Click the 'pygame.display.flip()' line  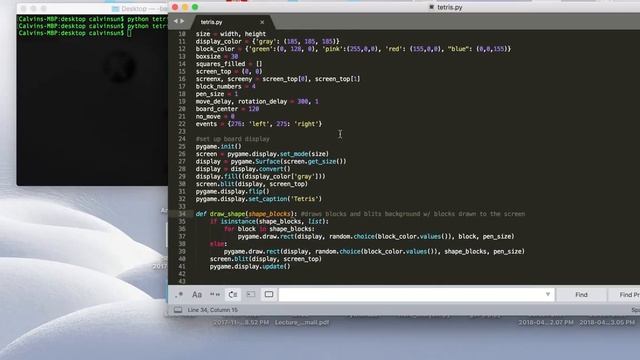[233, 191]
